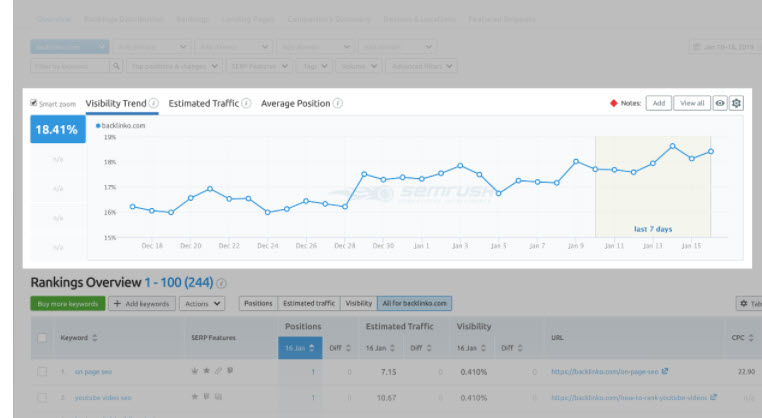Check the on page seo row checkbox

[42, 372]
